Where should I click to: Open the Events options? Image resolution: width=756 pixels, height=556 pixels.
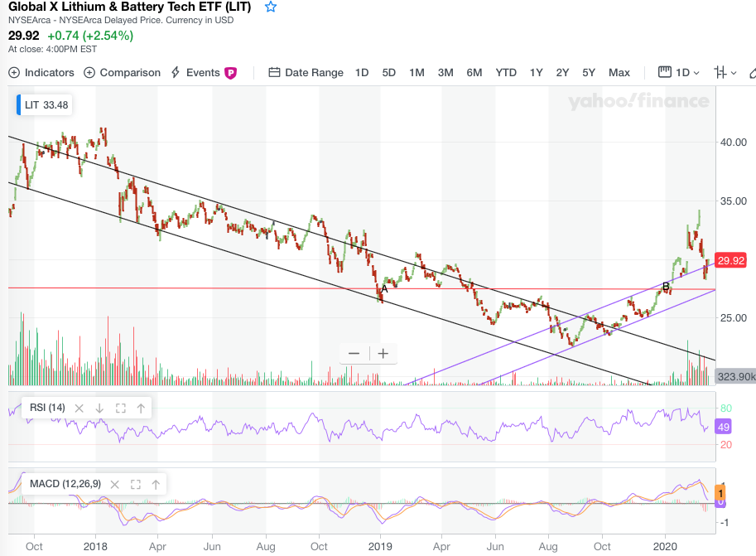point(204,72)
